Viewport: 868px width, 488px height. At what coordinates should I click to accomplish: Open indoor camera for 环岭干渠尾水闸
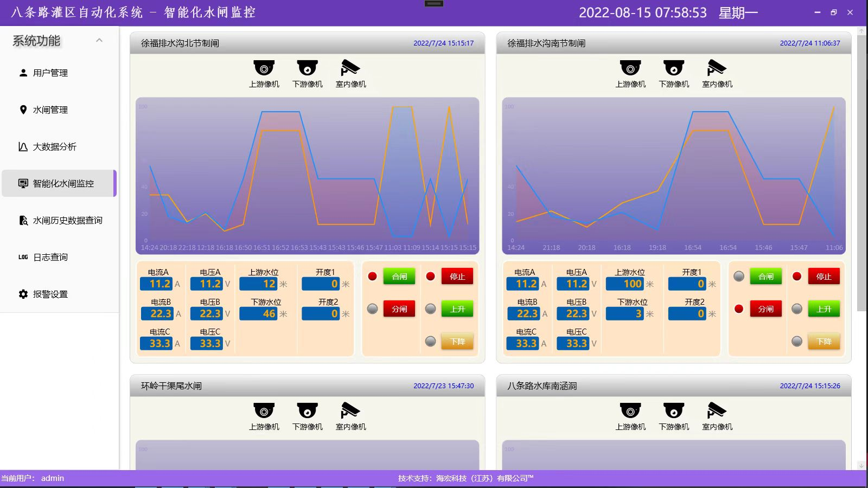(x=350, y=411)
